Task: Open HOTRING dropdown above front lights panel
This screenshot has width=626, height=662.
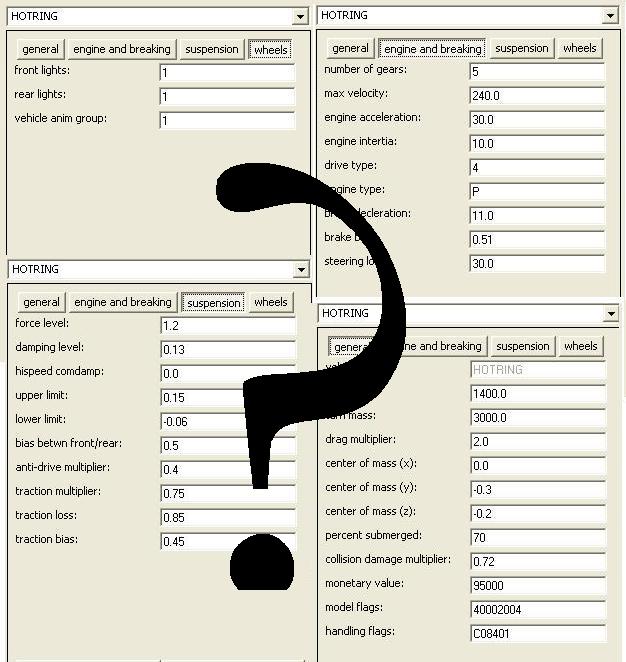Action: point(300,17)
